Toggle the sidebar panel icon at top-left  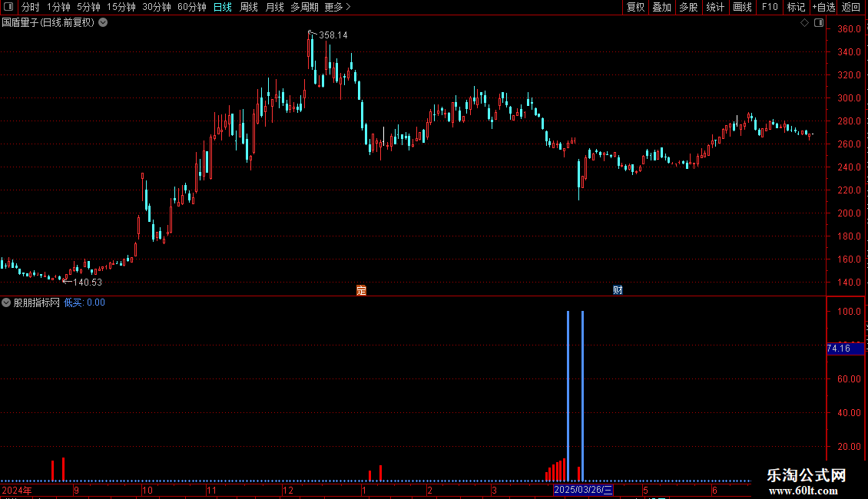[8, 7]
